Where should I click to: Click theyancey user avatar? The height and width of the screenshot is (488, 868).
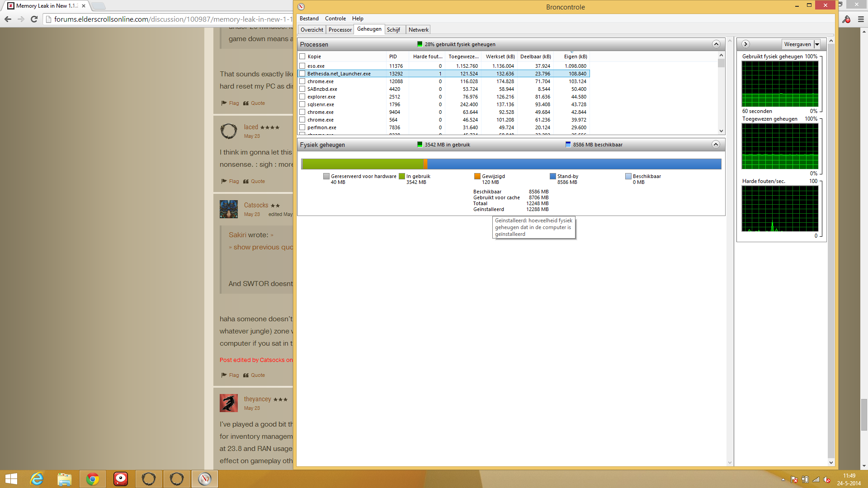click(x=229, y=403)
